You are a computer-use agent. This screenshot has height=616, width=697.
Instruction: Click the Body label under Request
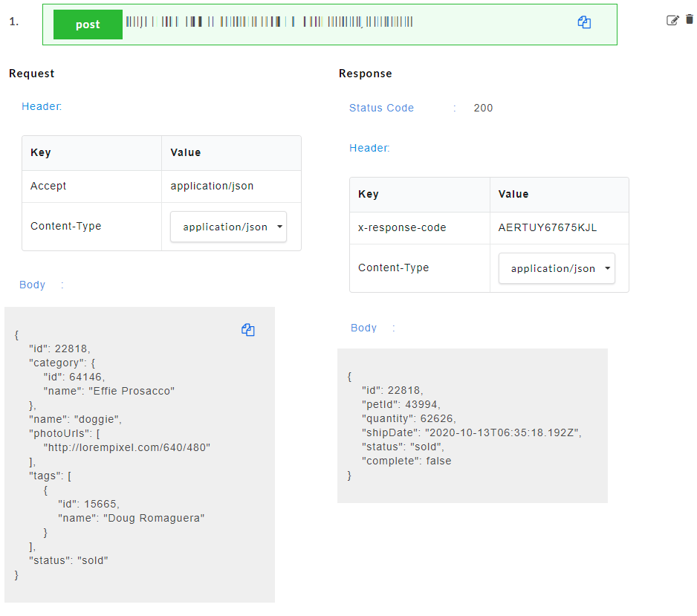(x=33, y=285)
